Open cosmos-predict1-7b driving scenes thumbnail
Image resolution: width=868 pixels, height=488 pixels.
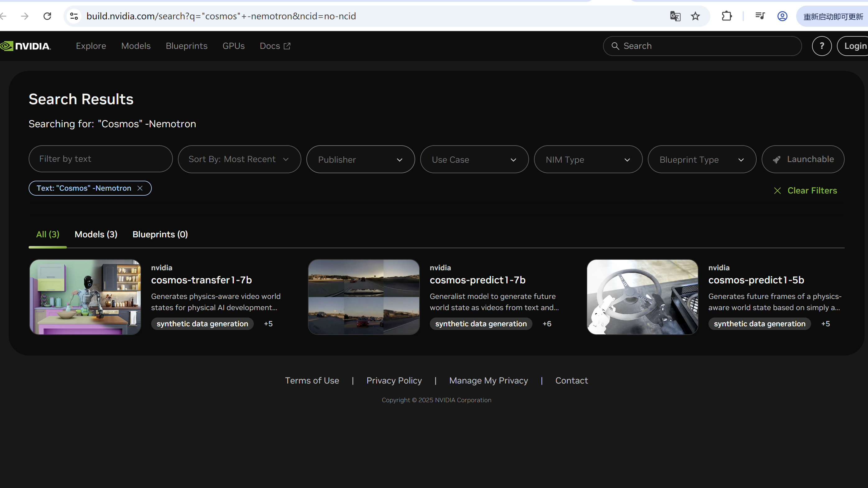click(364, 297)
